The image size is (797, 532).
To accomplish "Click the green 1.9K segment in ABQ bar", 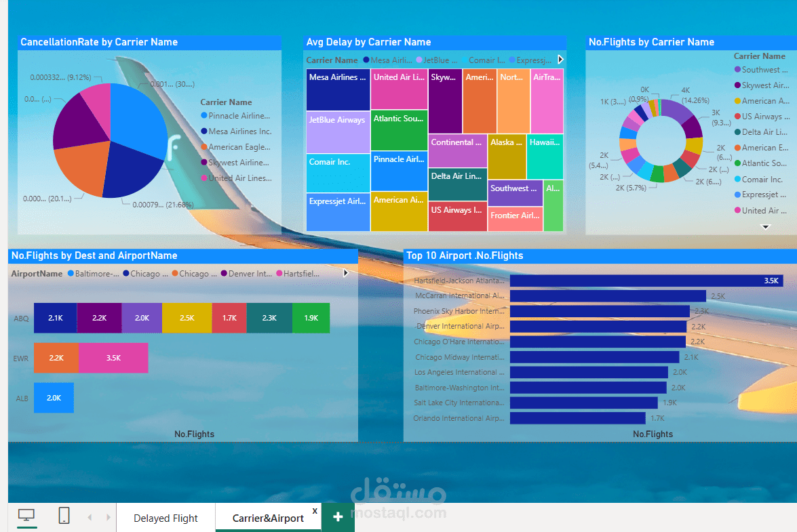I will 311,319.
